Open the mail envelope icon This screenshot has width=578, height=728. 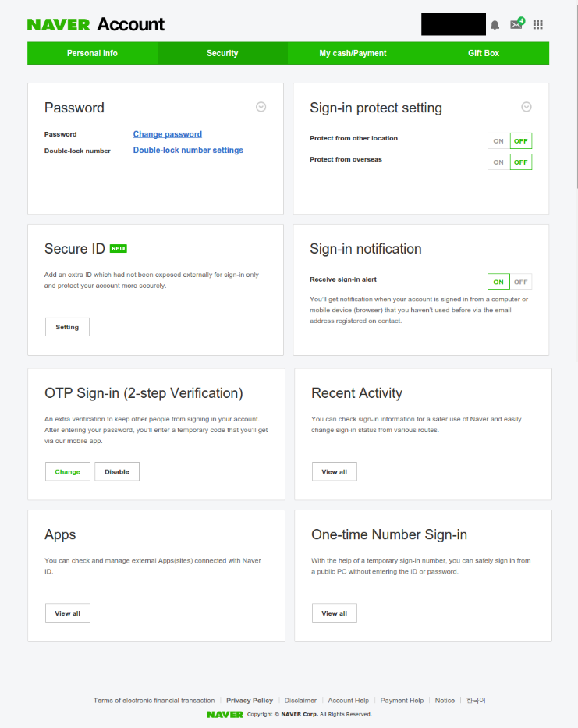(x=516, y=24)
